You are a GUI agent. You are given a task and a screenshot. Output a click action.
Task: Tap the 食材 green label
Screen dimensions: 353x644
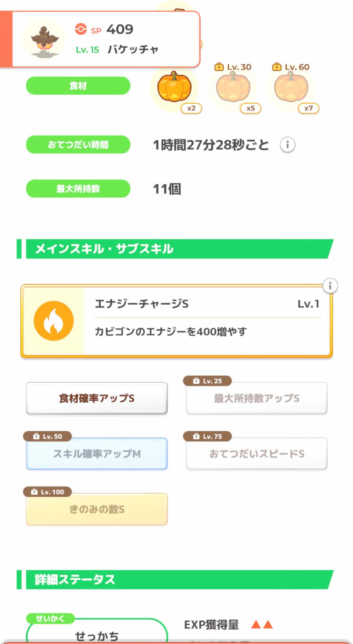[x=78, y=86]
